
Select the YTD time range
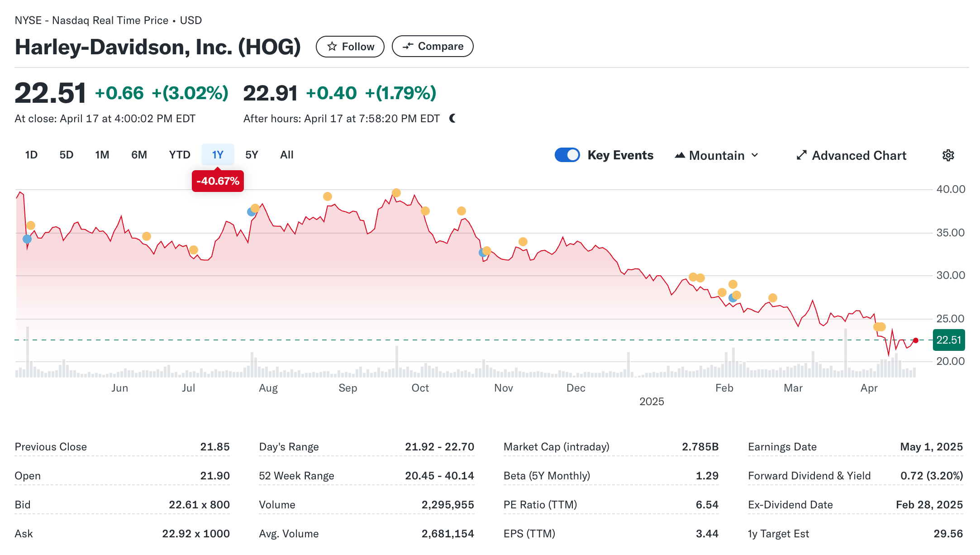point(179,155)
